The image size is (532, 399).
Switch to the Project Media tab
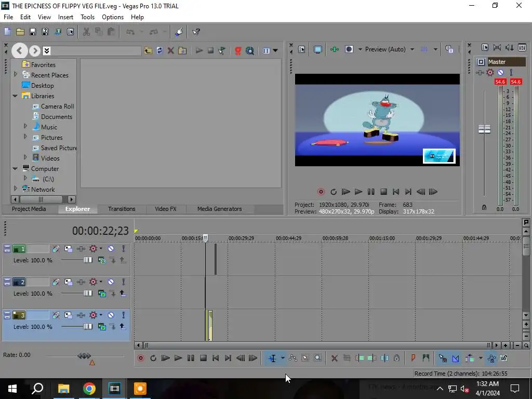click(x=29, y=209)
